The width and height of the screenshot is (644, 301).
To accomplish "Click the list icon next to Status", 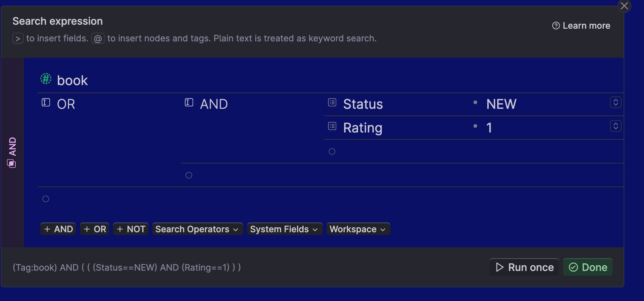I will point(332,102).
